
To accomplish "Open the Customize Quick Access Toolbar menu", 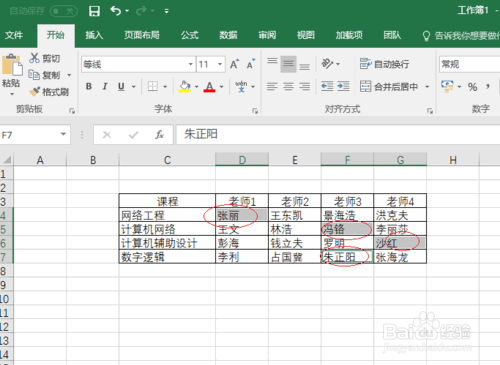I will (166, 11).
